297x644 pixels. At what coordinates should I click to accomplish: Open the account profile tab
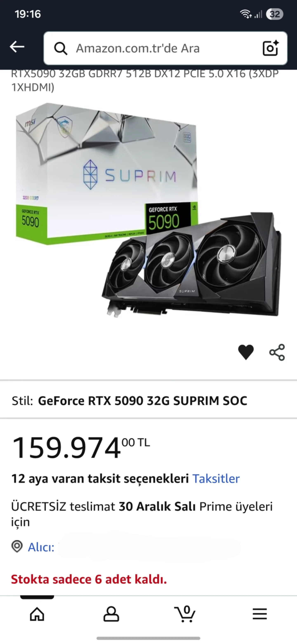(x=111, y=614)
